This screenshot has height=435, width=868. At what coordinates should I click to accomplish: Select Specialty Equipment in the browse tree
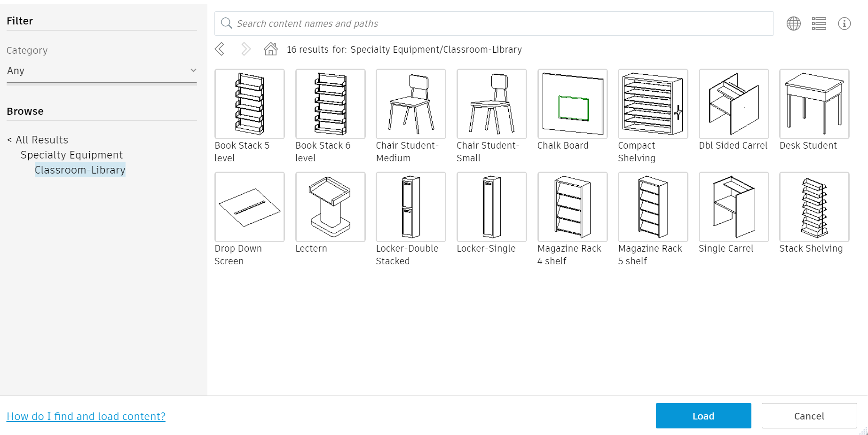pos(71,155)
